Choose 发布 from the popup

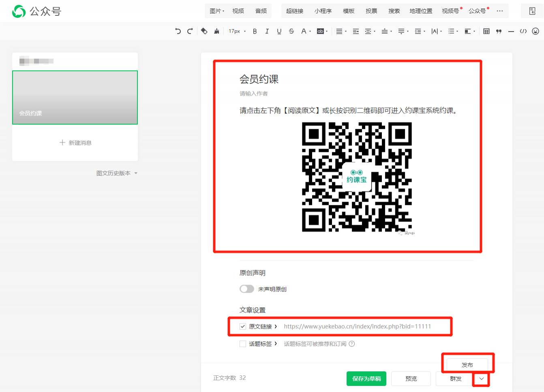[467, 365]
